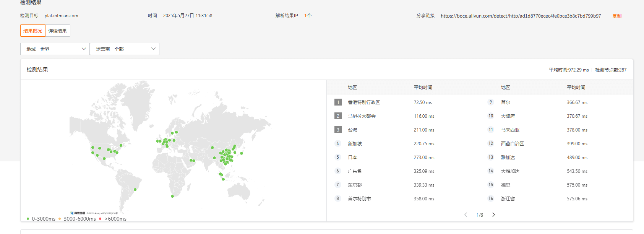Go to previous page of results
Screen dimensions: 644x234
point(466,215)
